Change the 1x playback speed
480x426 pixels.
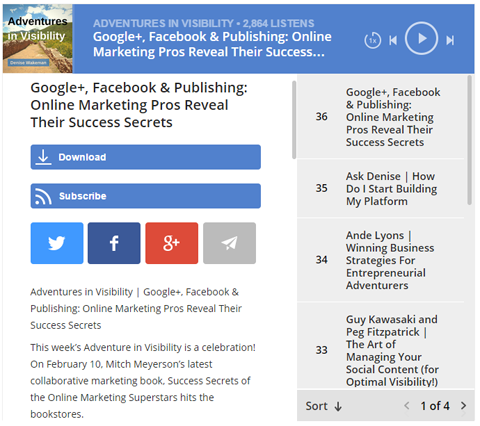pyautogui.click(x=373, y=40)
